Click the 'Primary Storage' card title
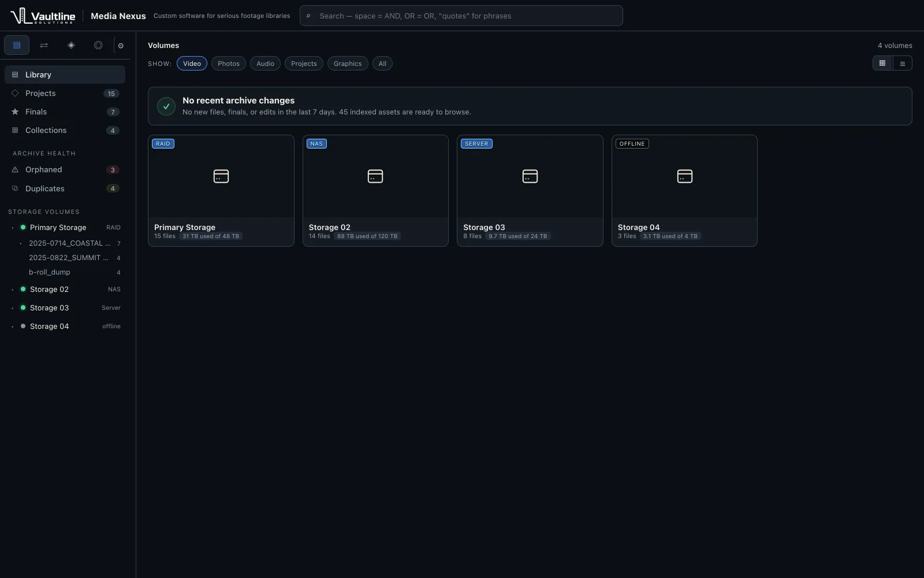Image resolution: width=924 pixels, height=578 pixels. pyautogui.click(x=185, y=227)
